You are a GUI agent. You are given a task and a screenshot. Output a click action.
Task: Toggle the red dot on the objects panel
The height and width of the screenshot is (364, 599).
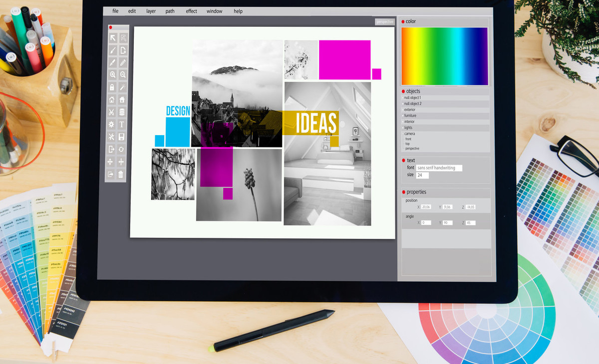click(x=403, y=91)
